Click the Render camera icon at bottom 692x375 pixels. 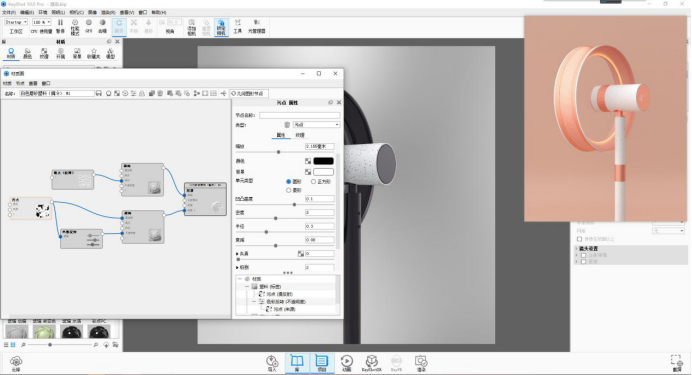(421, 362)
